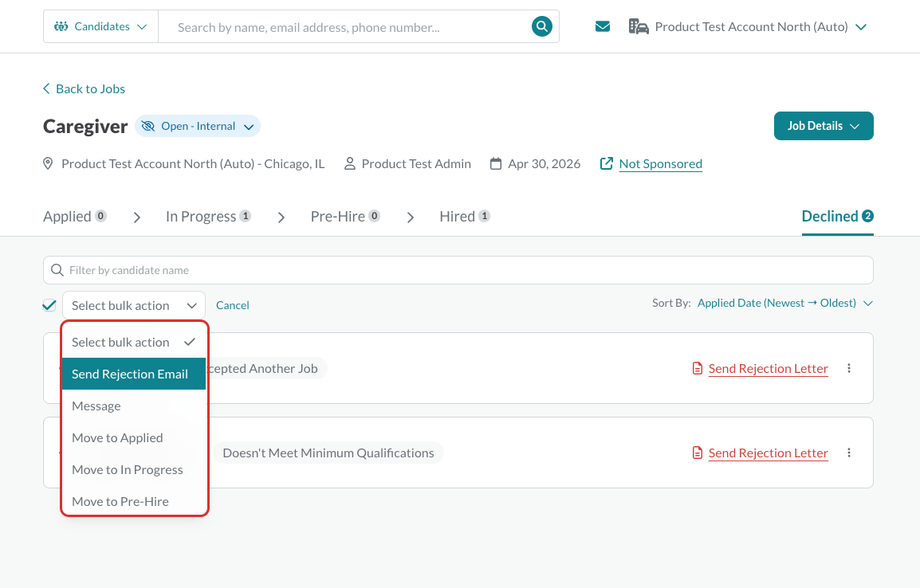The image size is (920, 588).
Task: Click the arrow between In Progress and Pre-Hire
Action: [x=281, y=218]
